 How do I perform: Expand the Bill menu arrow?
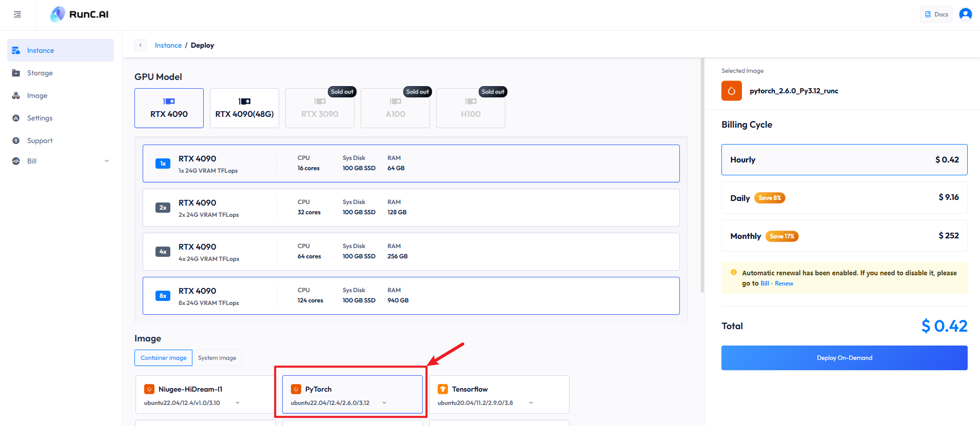tap(107, 161)
